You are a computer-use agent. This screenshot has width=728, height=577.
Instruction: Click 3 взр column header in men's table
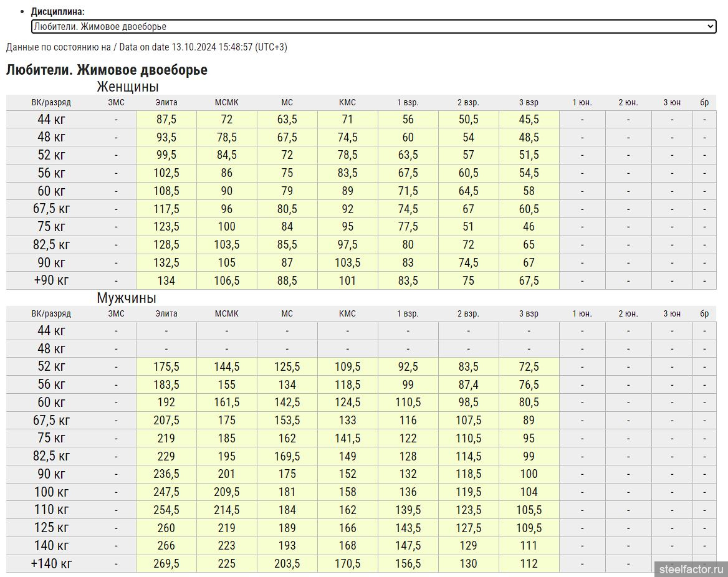(x=529, y=313)
